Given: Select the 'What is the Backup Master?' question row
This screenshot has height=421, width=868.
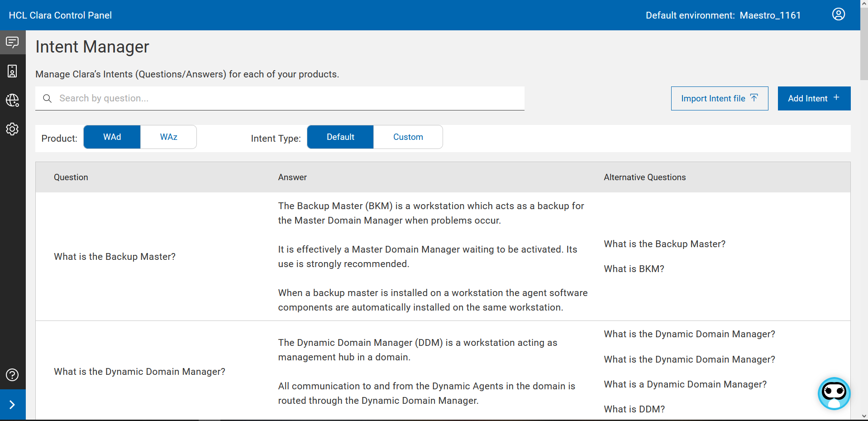Looking at the screenshot, I should coord(114,257).
